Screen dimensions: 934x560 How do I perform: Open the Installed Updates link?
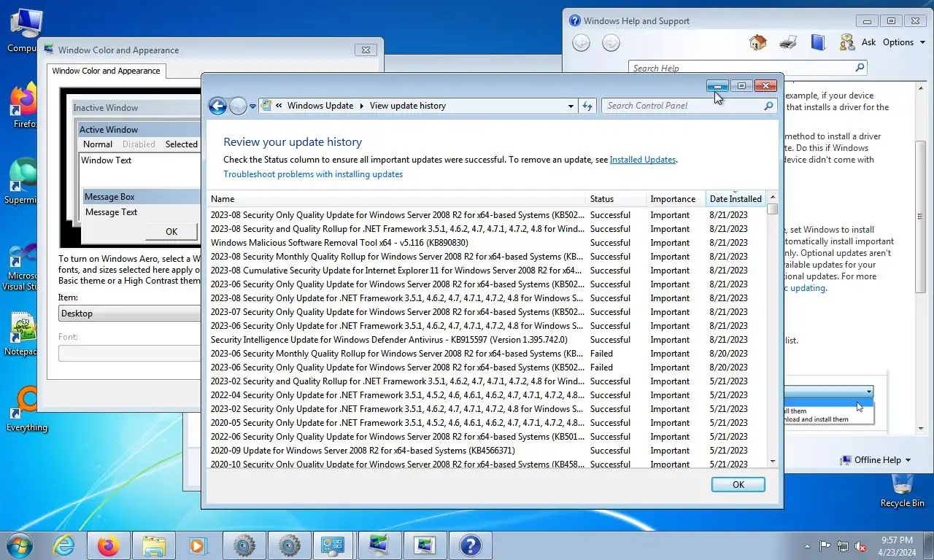(x=643, y=160)
